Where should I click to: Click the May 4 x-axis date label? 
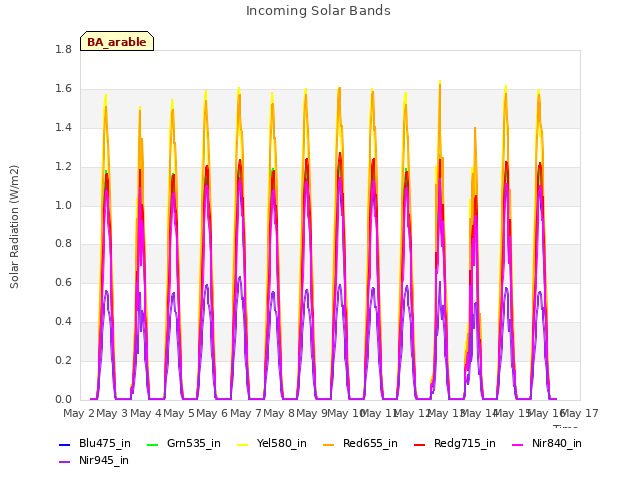pos(146,414)
